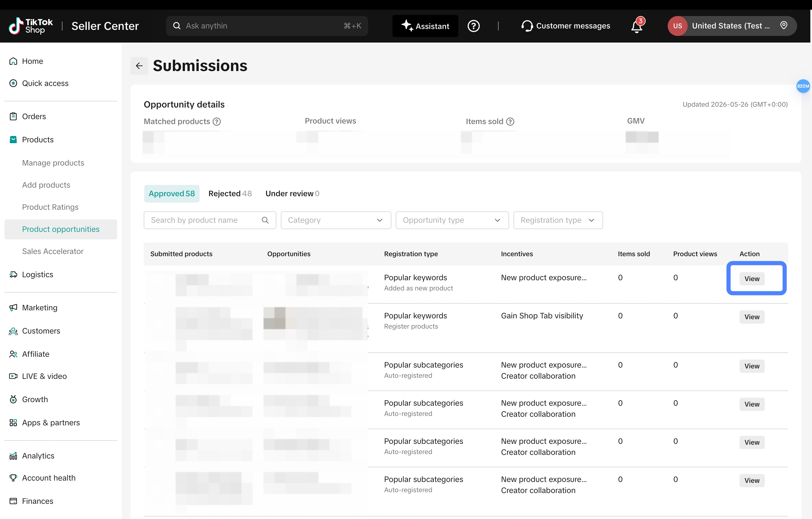Expand the Category dropdown
812x519 pixels.
click(336, 220)
